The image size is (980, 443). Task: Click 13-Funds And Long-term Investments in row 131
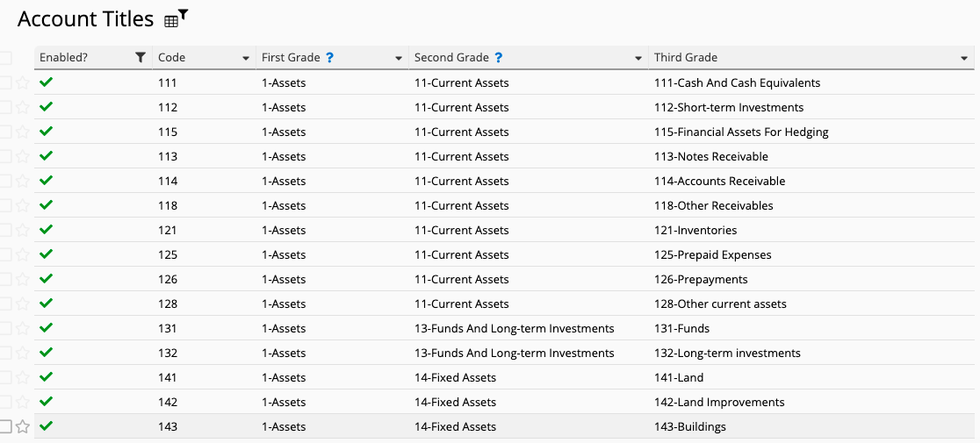(515, 328)
